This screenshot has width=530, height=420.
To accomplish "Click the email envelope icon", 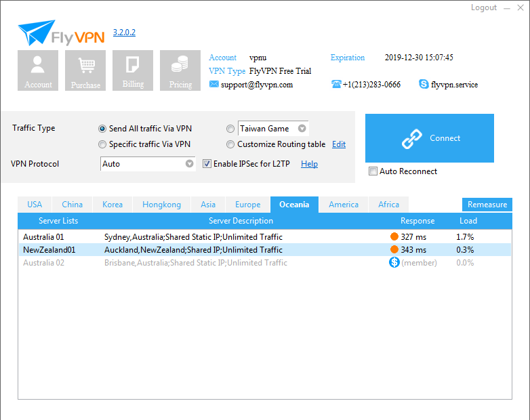I will coord(213,84).
